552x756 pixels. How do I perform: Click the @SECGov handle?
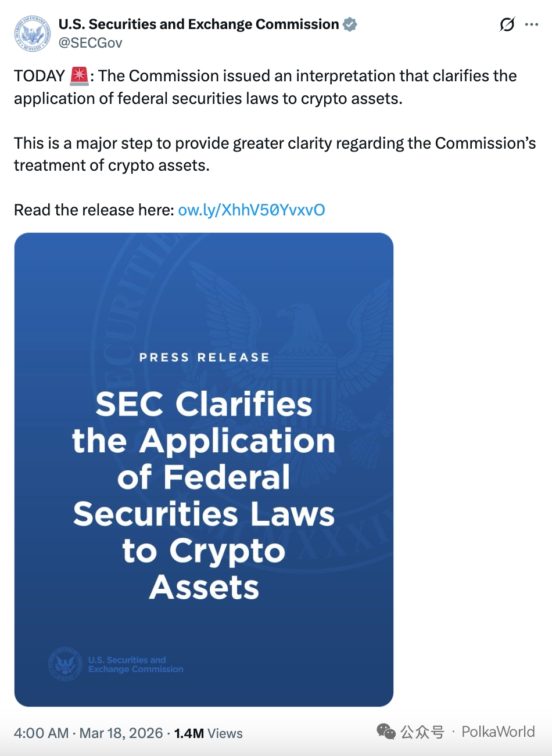(x=90, y=42)
